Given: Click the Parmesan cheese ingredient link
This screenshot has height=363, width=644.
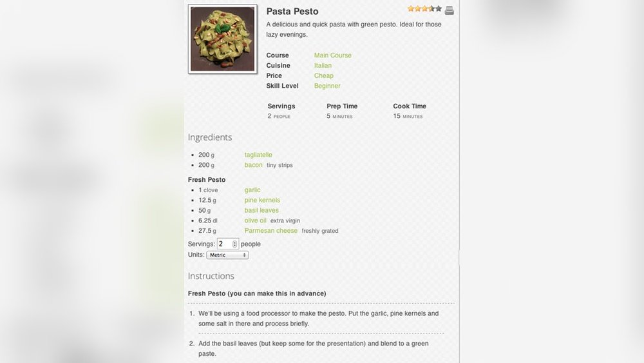Looking at the screenshot, I should click(271, 231).
